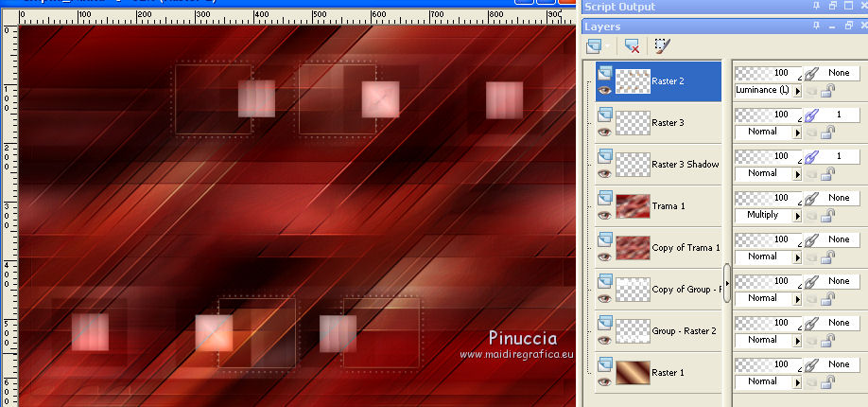Toggle visibility of Group - Raster 2 layer

(604, 340)
